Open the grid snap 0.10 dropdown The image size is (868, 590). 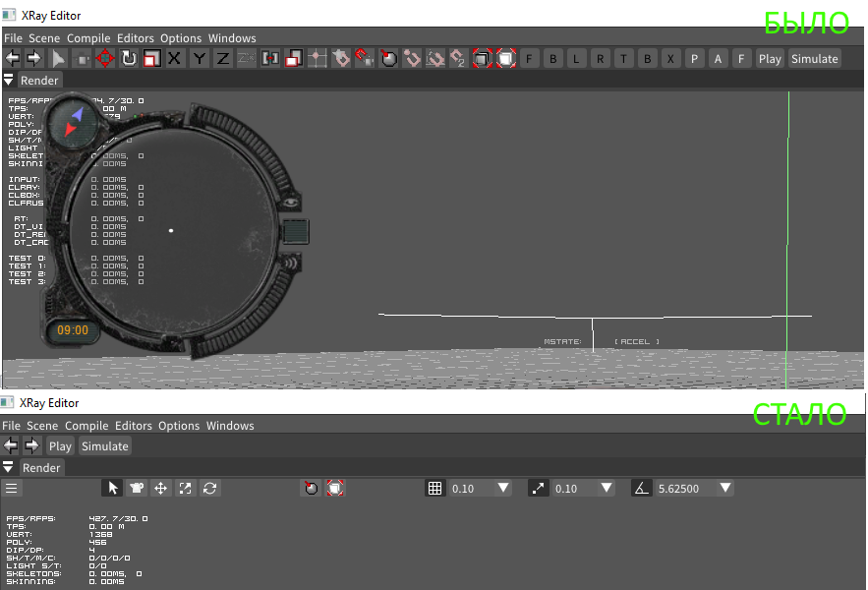503,488
